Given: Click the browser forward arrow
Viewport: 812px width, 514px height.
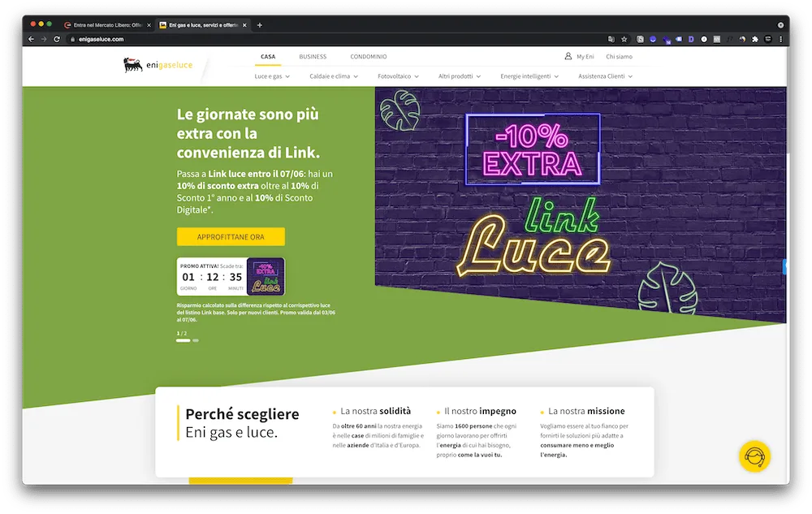Looking at the screenshot, I should pos(44,39).
